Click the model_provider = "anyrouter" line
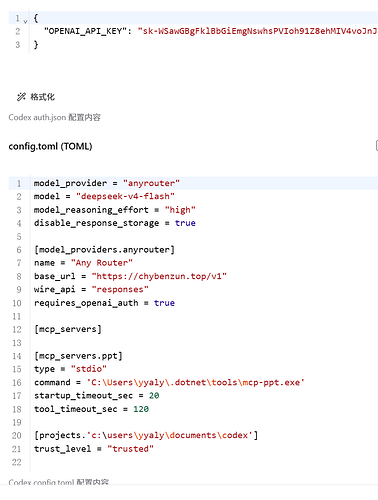Viewport: 378px width, 500px height. [x=107, y=183]
